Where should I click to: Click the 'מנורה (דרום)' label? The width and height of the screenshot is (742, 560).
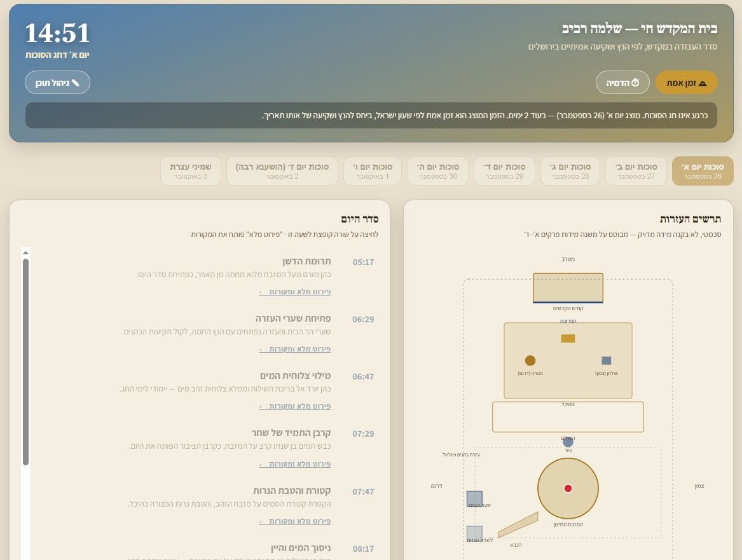(530, 373)
